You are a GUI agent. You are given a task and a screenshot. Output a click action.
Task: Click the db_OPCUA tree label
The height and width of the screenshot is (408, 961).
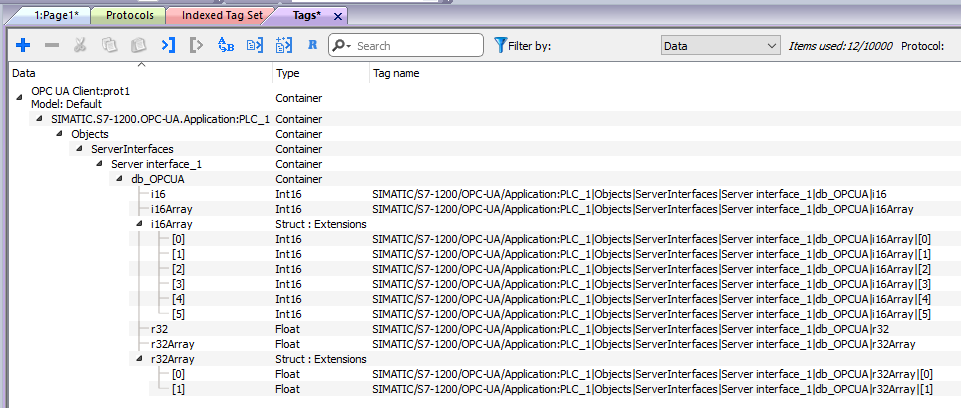[x=158, y=179]
